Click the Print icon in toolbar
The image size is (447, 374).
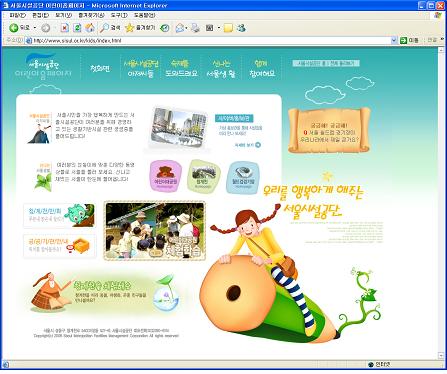tap(195, 28)
